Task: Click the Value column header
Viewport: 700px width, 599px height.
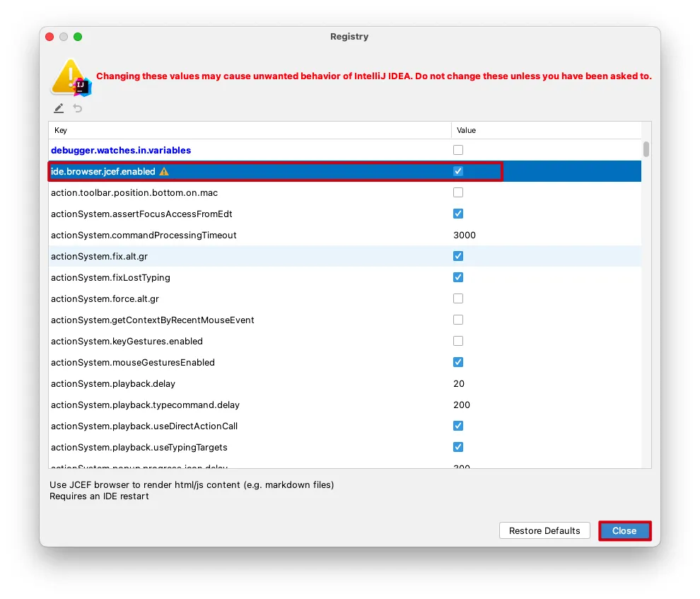Action: point(547,130)
